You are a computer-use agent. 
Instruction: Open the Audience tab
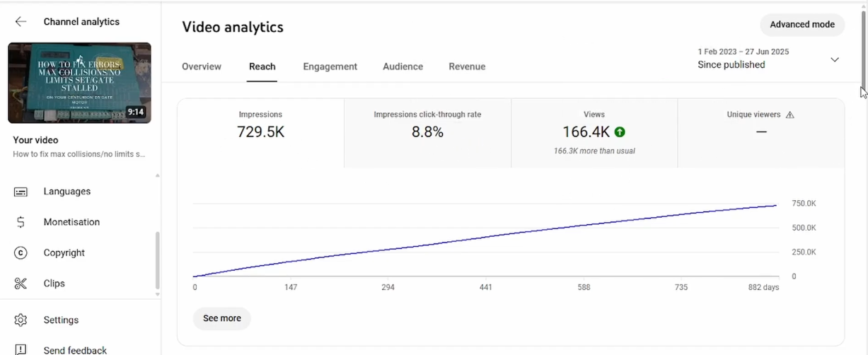403,66
